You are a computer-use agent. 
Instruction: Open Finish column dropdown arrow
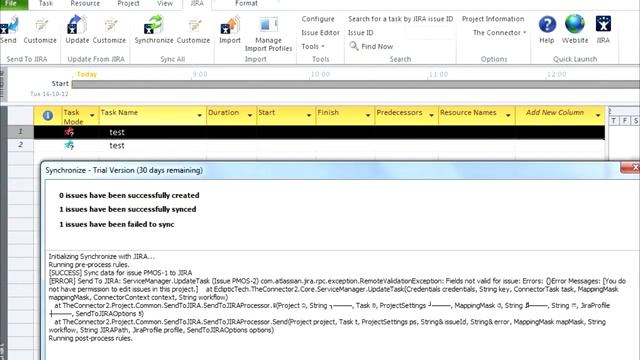368,116
